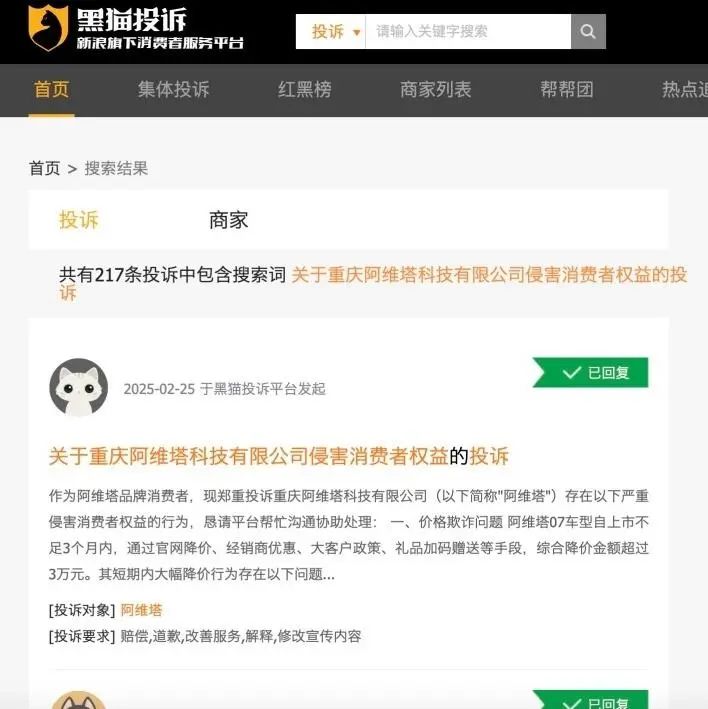Click the partially visible cat avatar of second complaint
The width and height of the screenshot is (708, 709).
pyautogui.click(x=79, y=700)
